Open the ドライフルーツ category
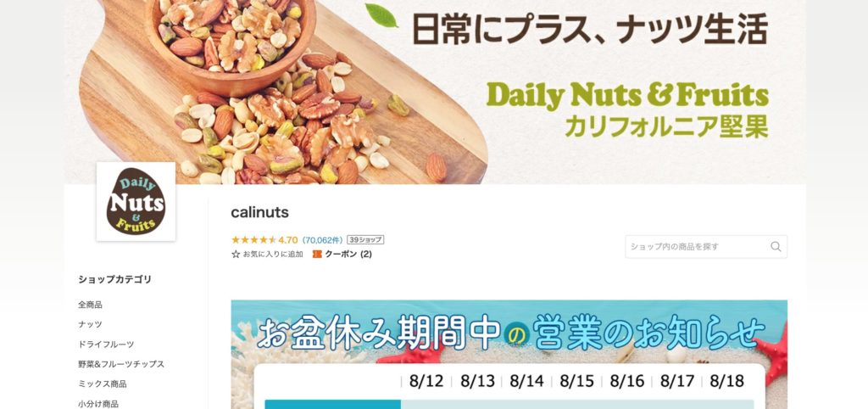868x409 pixels. point(106,345)
